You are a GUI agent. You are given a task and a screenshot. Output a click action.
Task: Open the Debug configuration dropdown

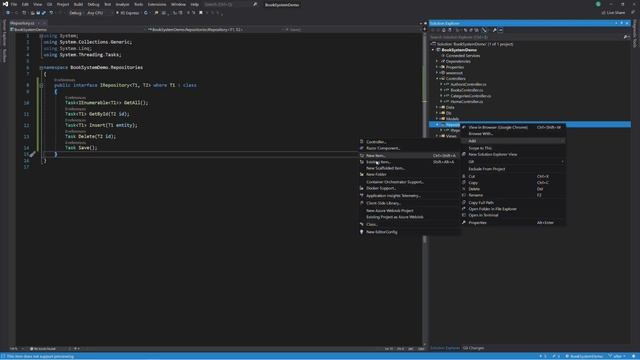tap(76, 13)
